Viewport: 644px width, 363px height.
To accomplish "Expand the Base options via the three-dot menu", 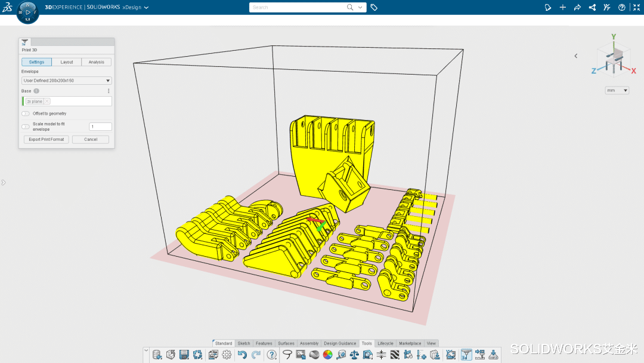I will (x=109, y=90).
